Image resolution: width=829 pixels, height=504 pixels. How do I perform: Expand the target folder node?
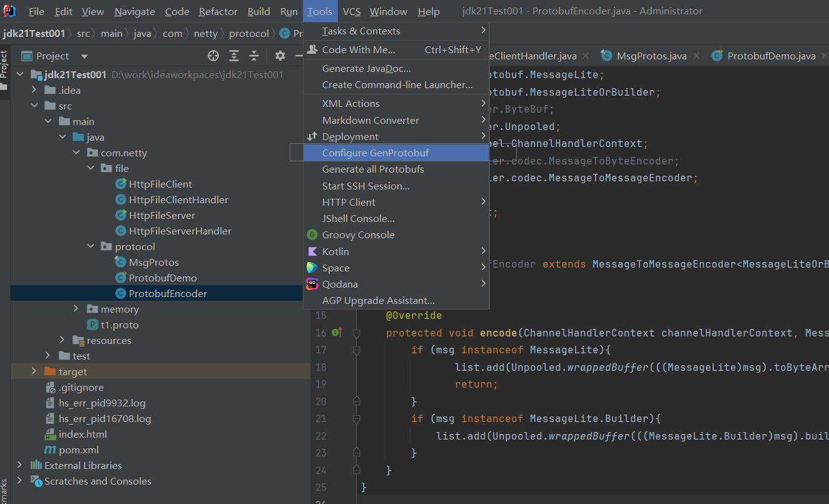coord(34,371)
